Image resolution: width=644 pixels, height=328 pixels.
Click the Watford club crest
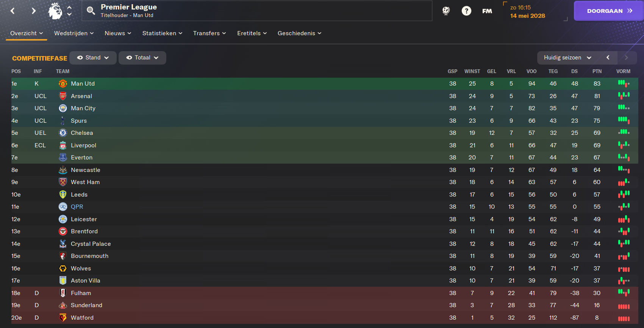63,318
